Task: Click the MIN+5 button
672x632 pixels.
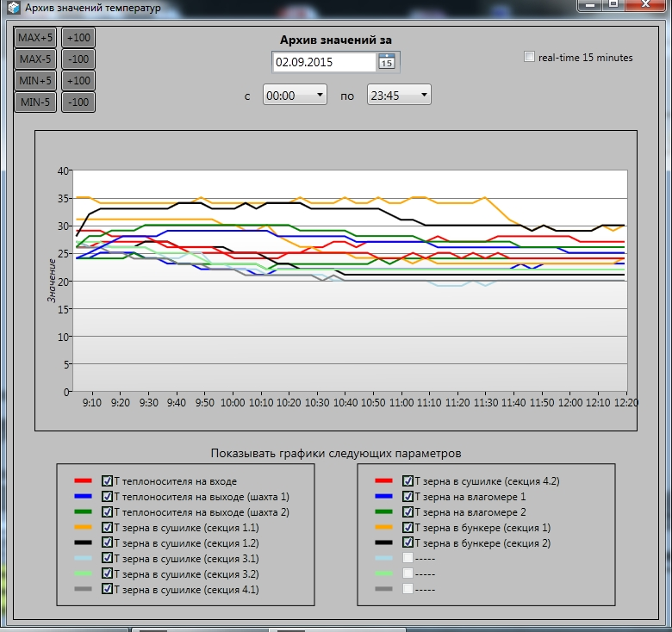Action: click(35, 81)
